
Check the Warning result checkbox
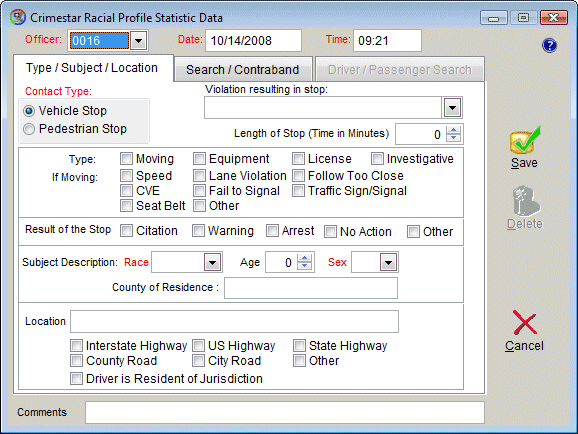(198, 231)
